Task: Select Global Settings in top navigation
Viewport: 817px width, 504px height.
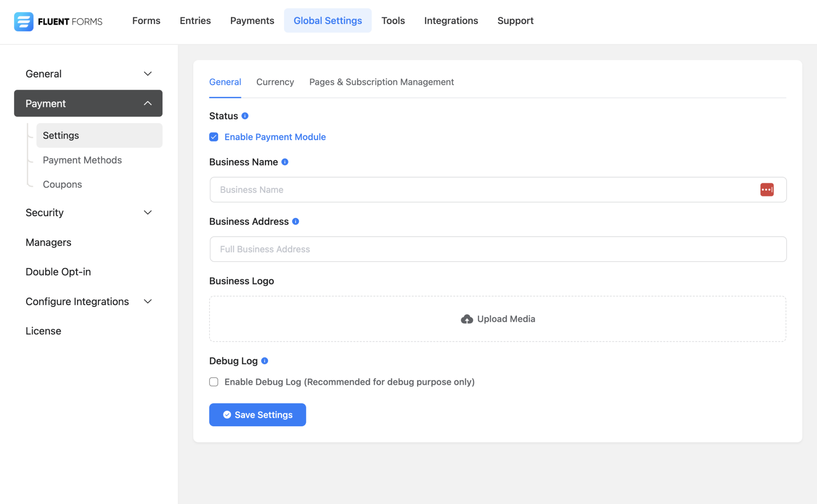Action: (328, 21)
